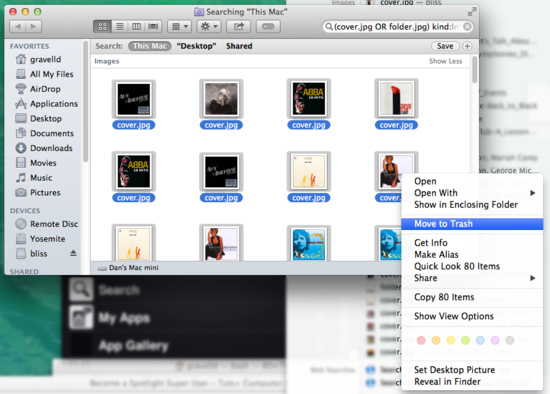Go forward with the right arrow button
The height and width of the screenshot is (394, 550).
pyautogui.click(x=33, y=27)
